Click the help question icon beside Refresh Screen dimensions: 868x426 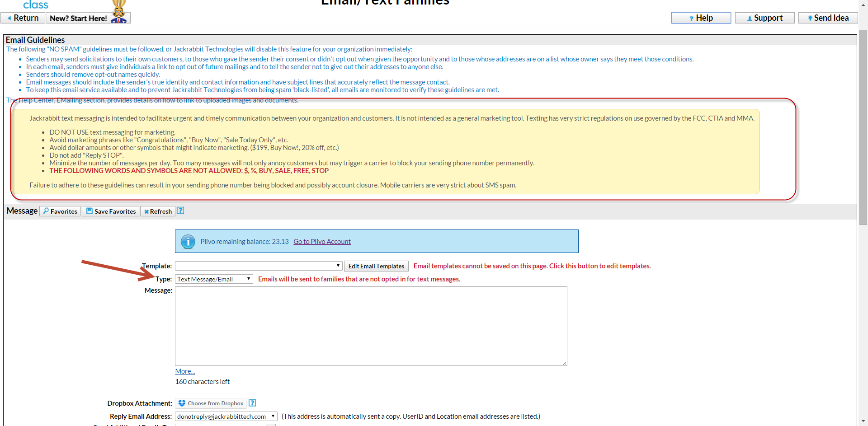point(180,211)
